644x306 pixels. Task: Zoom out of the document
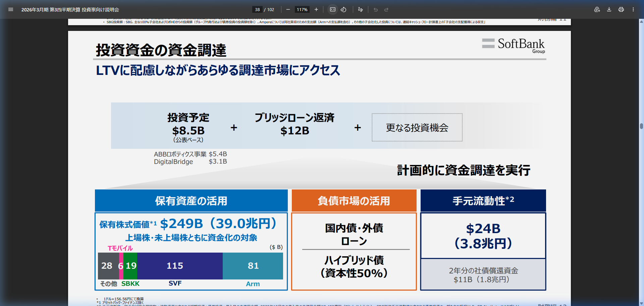click(288, 9)
